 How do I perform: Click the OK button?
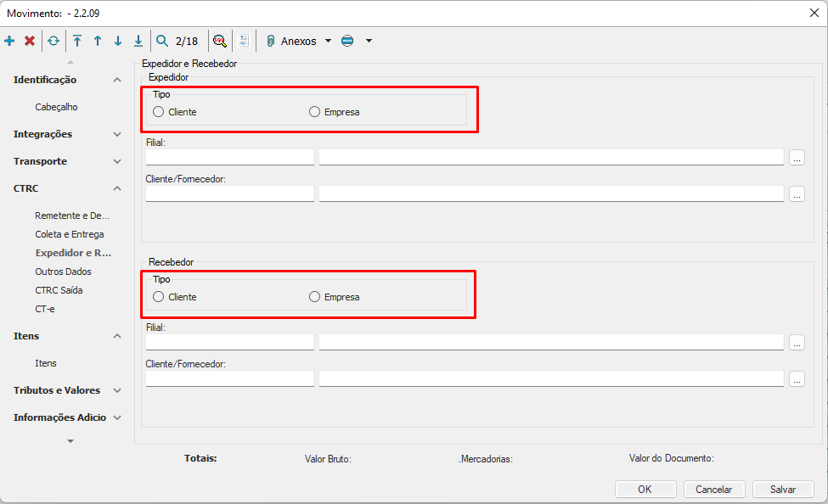[645, 490]
